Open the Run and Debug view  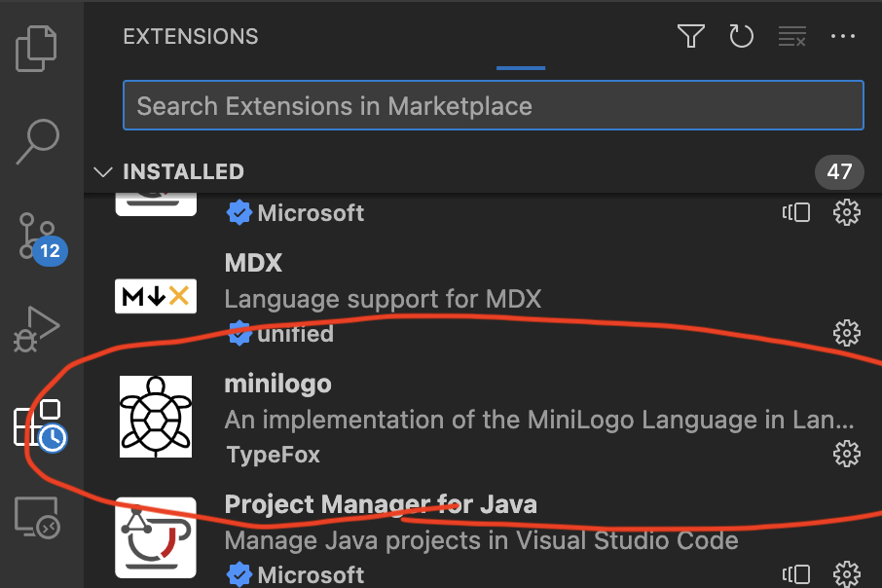[39, 330]
